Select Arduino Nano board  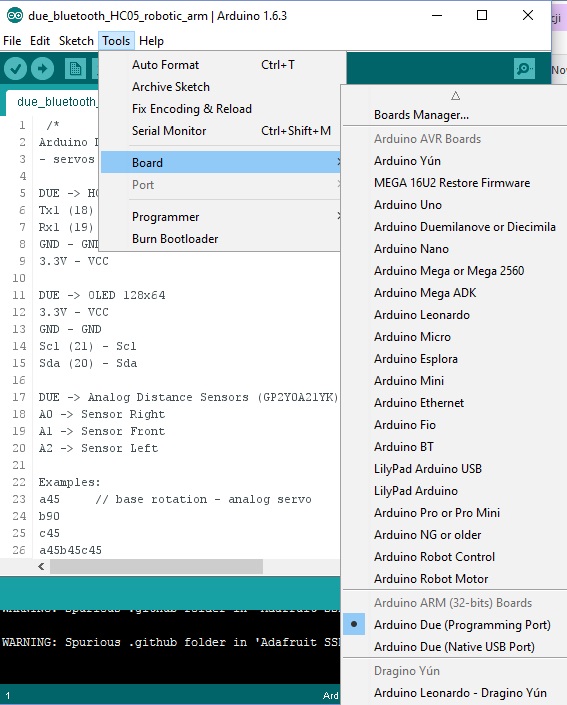click(x=455, y=249)
